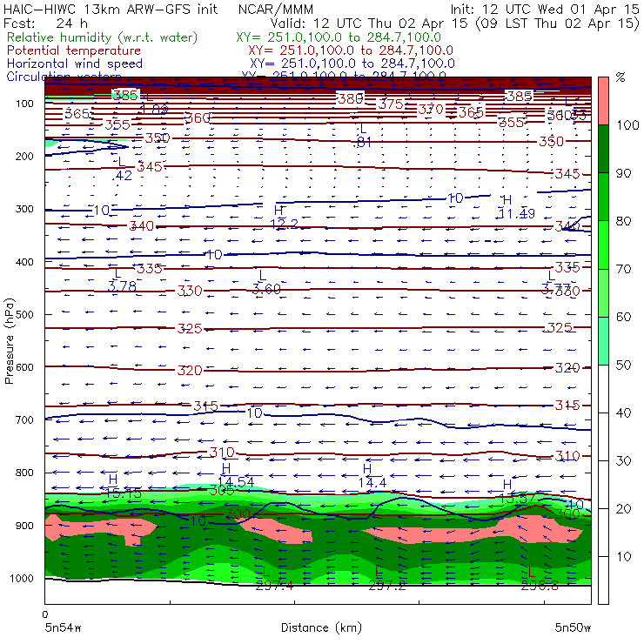
Task: Select the "NCAR/MMM" header text
Action: (x=276, y=9)
